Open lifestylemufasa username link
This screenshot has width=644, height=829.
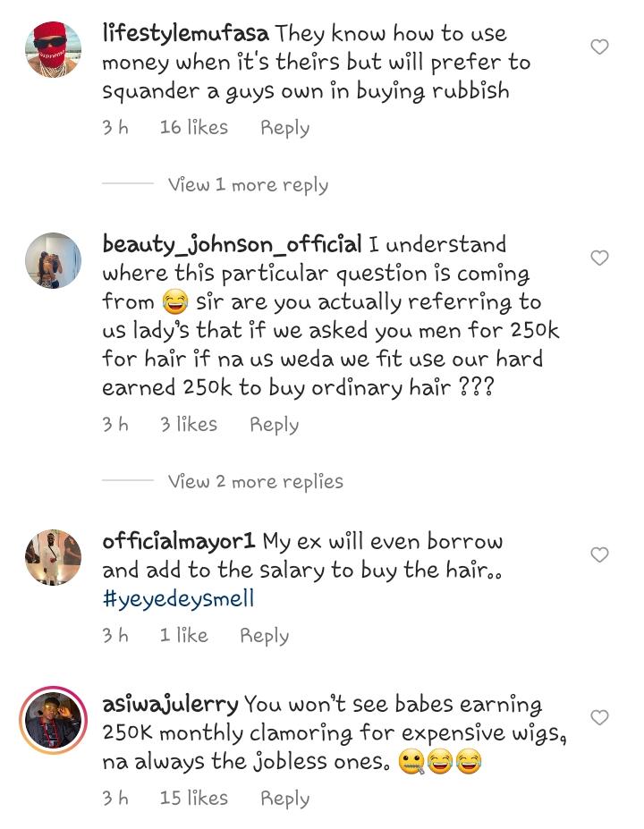click(x=185, y=34)
